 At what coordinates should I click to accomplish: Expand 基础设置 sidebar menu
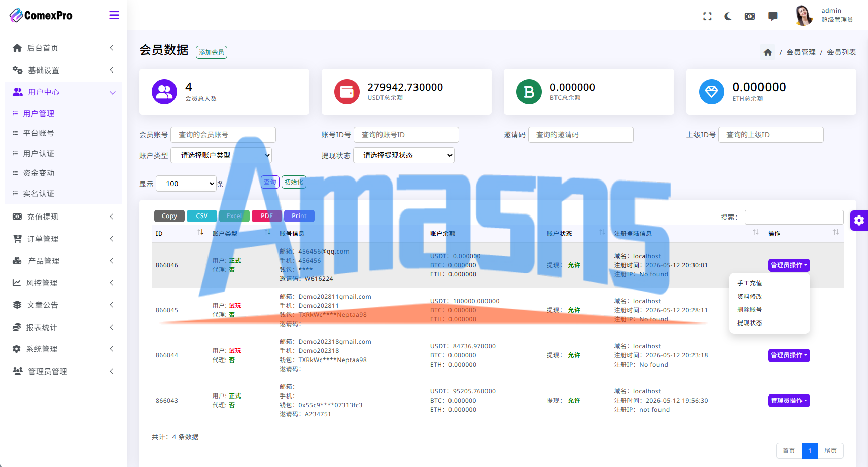(63, 70)
